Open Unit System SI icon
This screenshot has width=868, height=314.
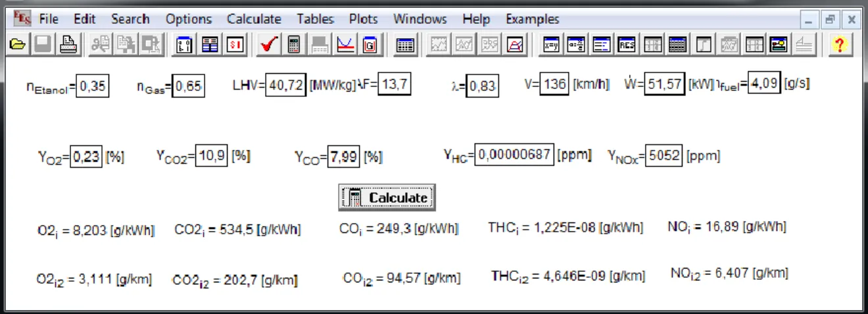pos(236,45)
